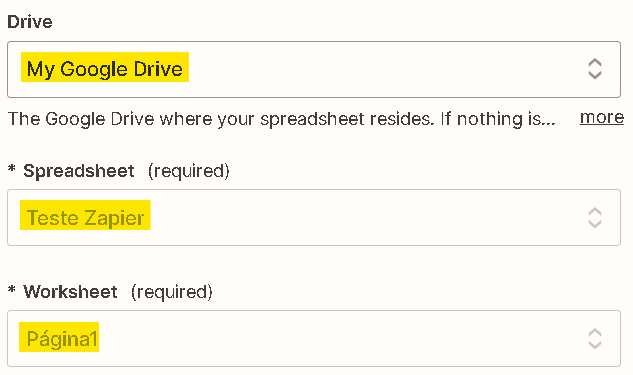Click the asterisk before Worksheet label

click(12, 289)
